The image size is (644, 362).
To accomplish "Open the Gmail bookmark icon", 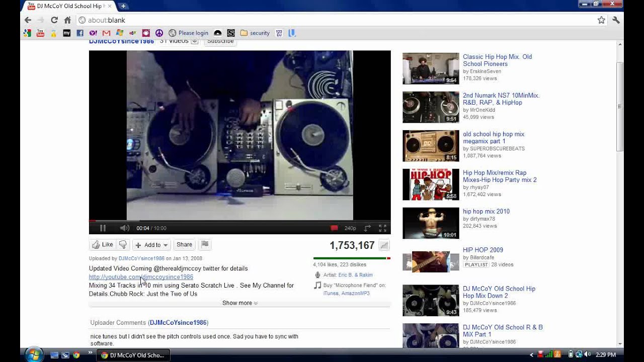I will 106,33.
